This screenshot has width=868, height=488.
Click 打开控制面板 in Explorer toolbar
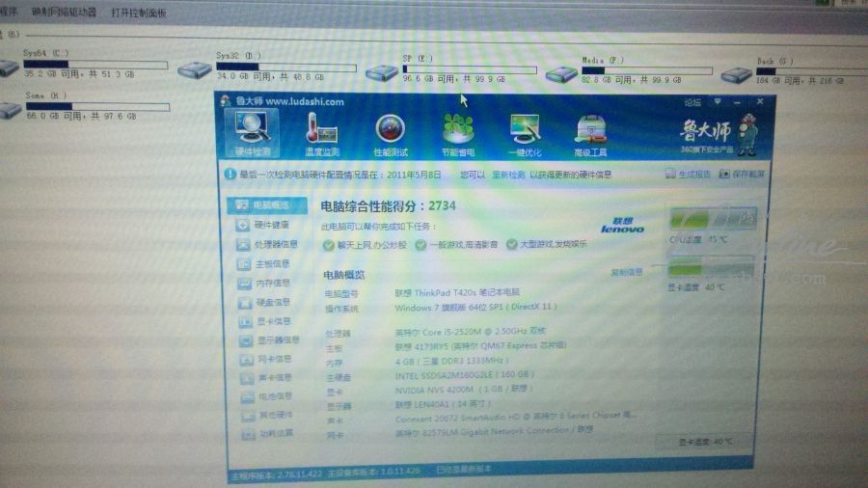tap(138, 13)
